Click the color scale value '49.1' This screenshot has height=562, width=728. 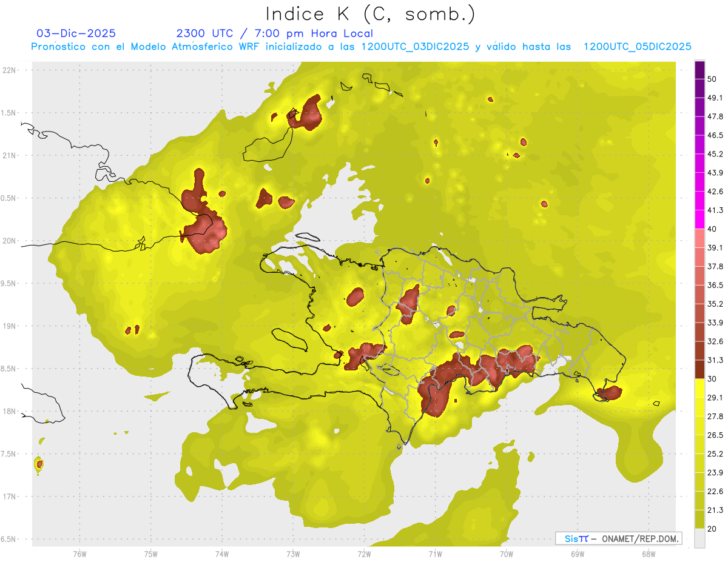pyautogui.click(x=715, y=98)
